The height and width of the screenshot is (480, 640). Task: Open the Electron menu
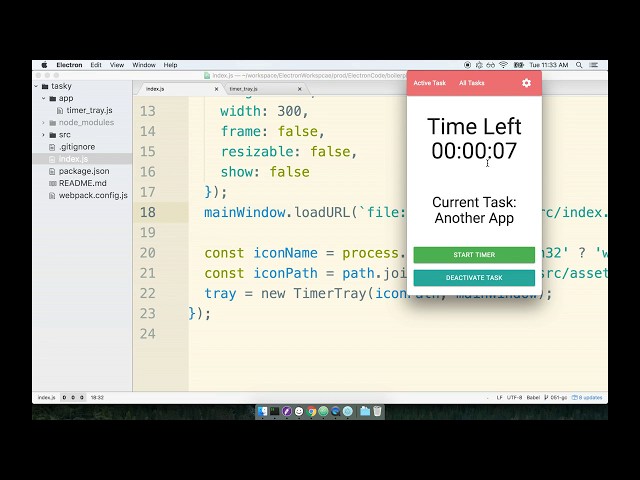(x=69, y=65)
